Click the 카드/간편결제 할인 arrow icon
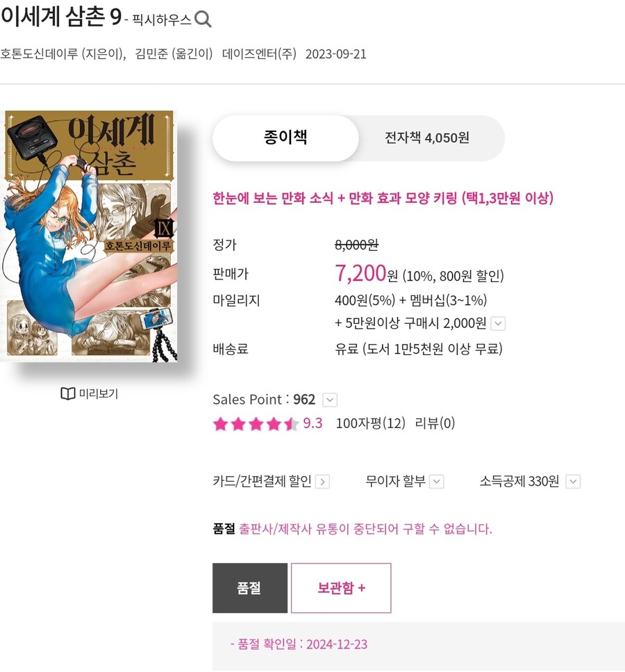The height and width of the screenshot is (672, 625). pyautogui.click(x=322, y=482)
